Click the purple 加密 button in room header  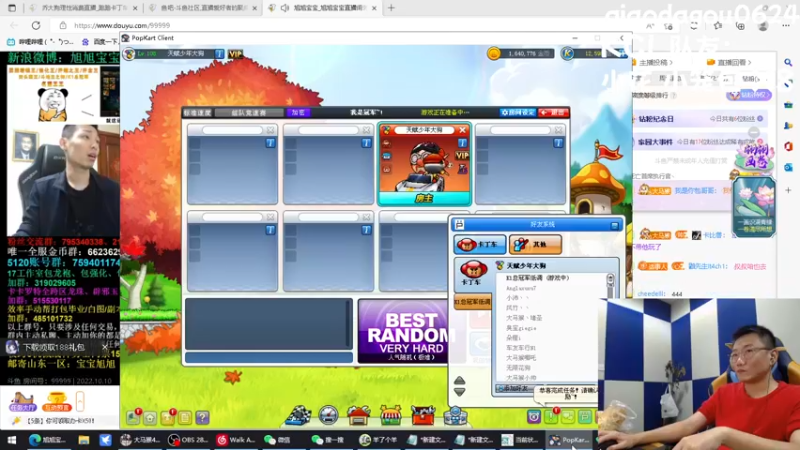tap(298, 112)
